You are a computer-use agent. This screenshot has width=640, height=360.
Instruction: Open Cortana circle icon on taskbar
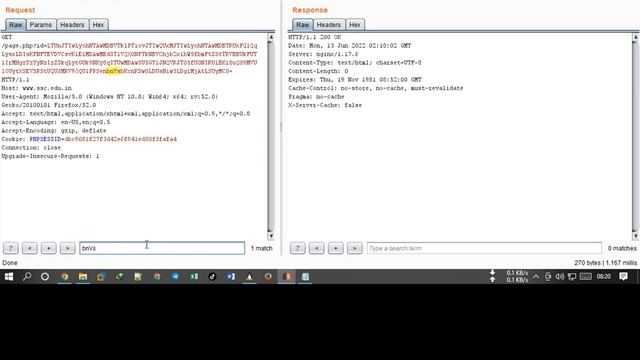pos(45,277)
